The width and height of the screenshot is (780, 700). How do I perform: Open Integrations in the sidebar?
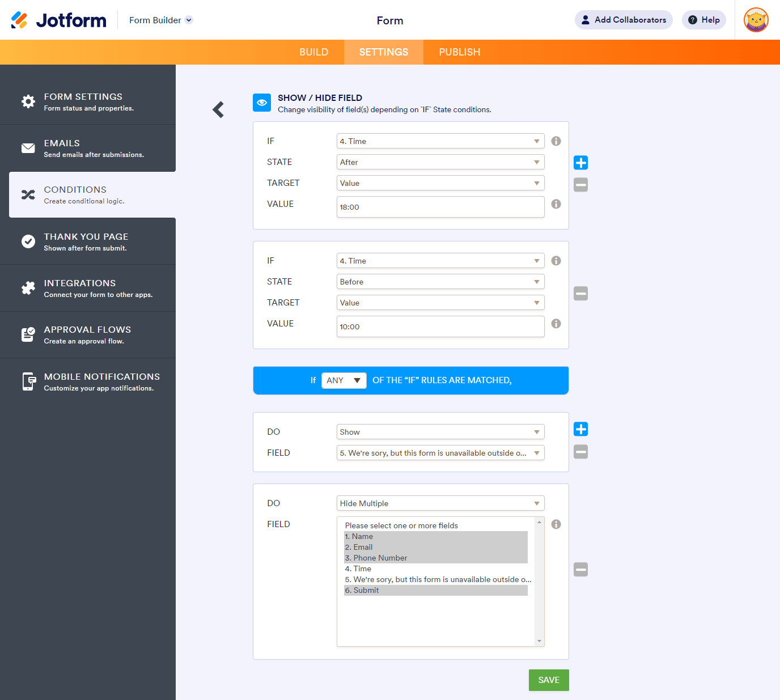[x=88, y=288]
